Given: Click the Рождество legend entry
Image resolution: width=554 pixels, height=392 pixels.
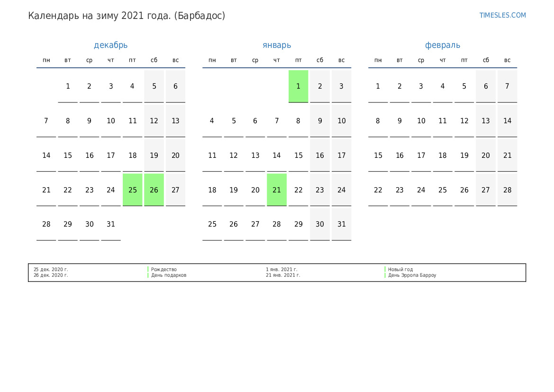Looking at the screenshot, I should tap(163, 269).
